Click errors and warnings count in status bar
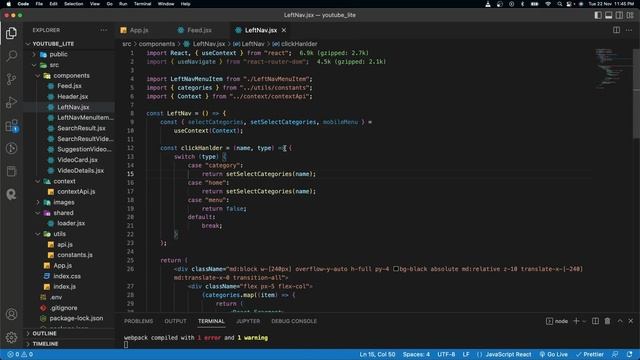640x360 pixels. pos(20,354)
